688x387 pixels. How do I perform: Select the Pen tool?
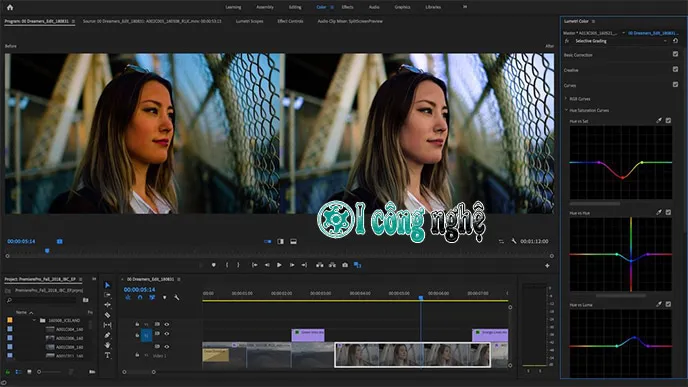tap(108, 335)
